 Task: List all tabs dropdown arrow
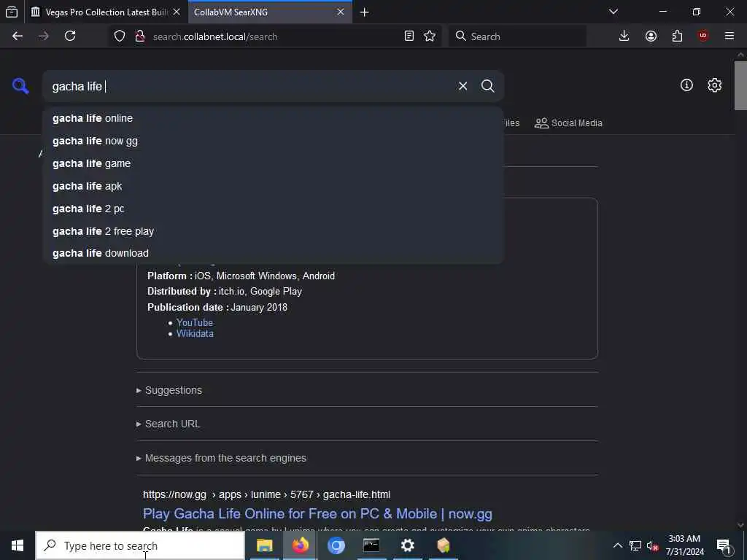pos(614,12)
